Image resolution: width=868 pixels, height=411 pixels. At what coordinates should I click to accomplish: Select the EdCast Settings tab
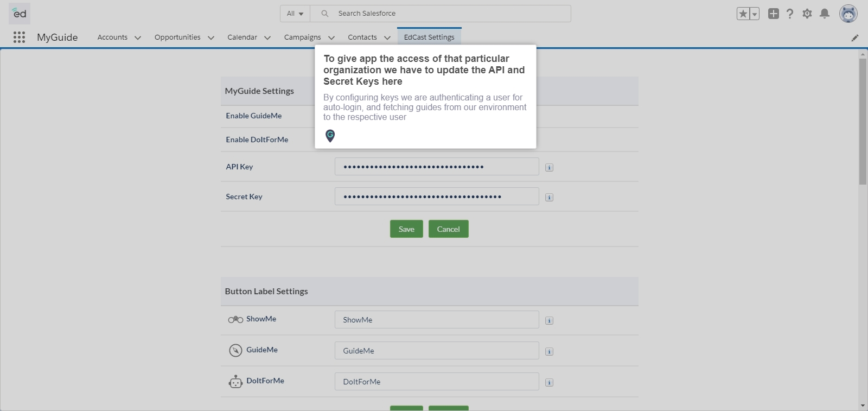tap(429, 37)
